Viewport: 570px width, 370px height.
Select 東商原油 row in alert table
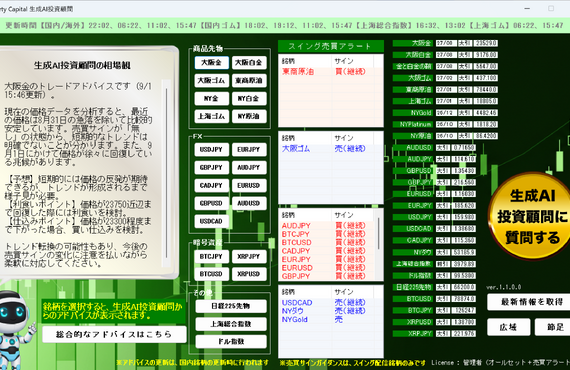[x=330, y=72]
